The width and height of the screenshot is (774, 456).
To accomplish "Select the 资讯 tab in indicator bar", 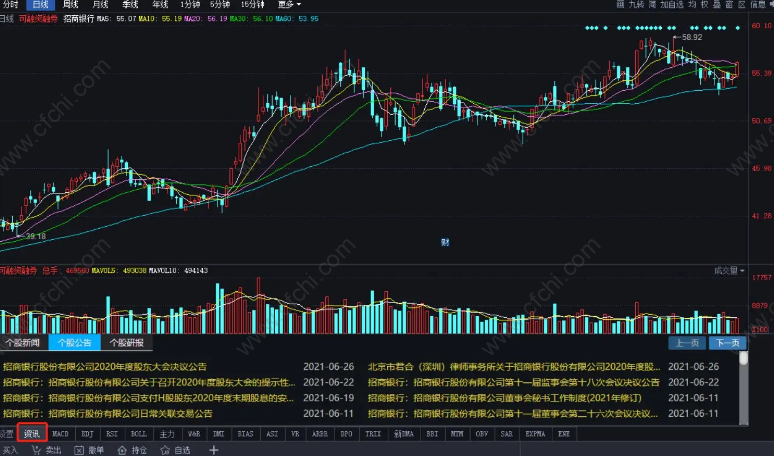I will coord(32,434).
